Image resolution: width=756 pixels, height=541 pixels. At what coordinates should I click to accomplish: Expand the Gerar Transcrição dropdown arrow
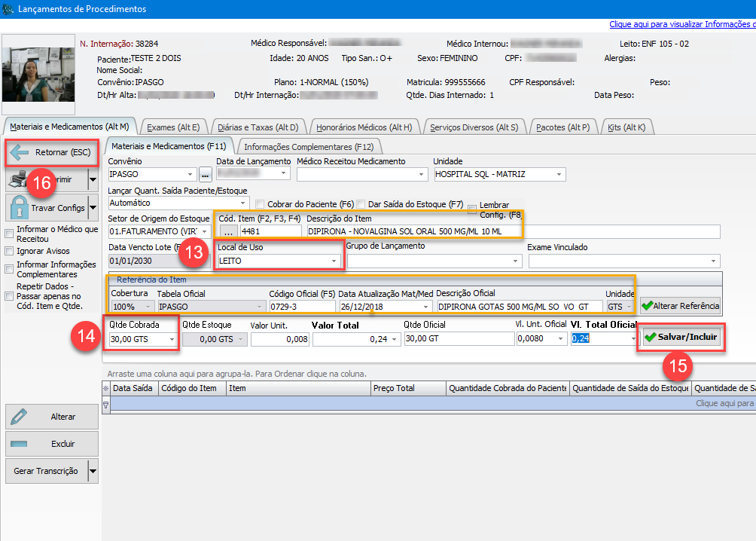[x=93, y=472]
